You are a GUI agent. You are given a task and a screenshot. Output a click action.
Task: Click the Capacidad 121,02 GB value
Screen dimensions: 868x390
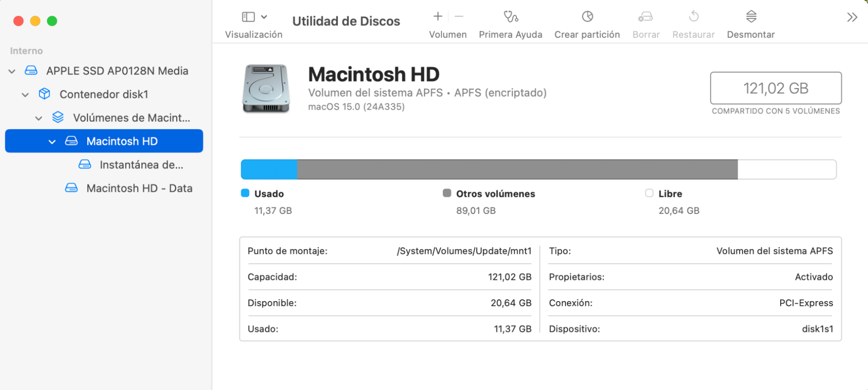510,277
